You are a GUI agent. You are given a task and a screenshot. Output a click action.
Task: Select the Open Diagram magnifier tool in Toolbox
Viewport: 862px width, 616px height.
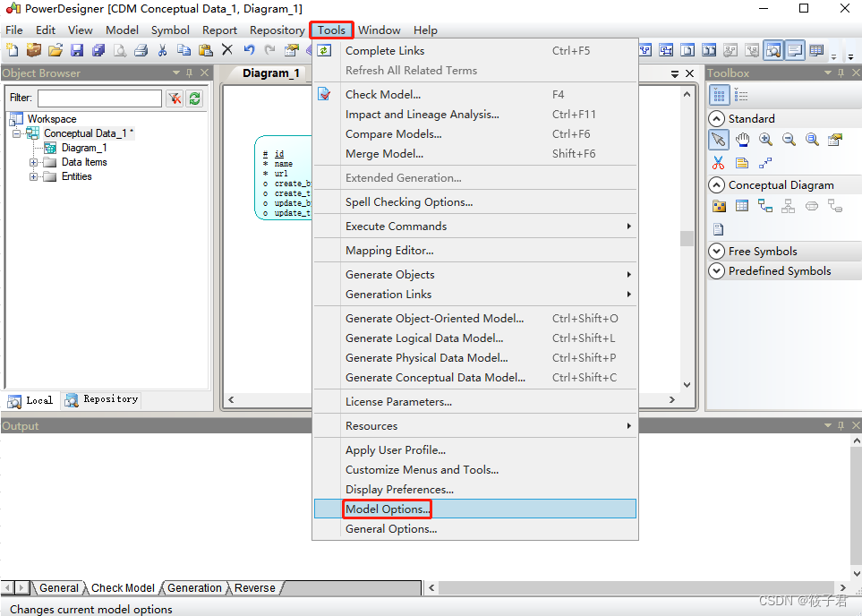(x=812, y=140)
